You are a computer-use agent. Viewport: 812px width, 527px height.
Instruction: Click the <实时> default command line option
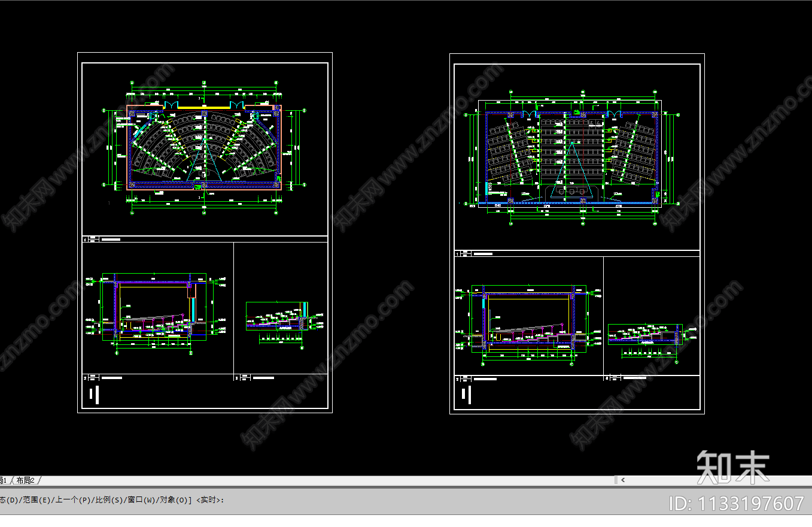[209, 499]
